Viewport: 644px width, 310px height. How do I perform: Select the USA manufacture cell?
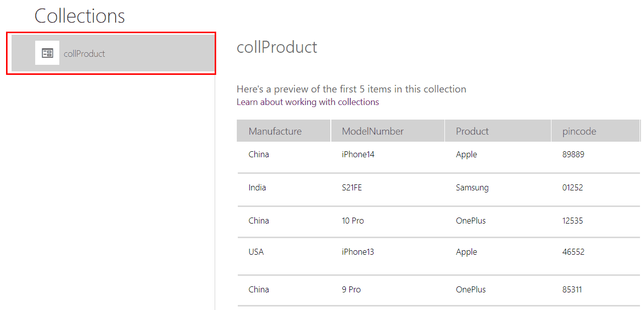(256, 252)
